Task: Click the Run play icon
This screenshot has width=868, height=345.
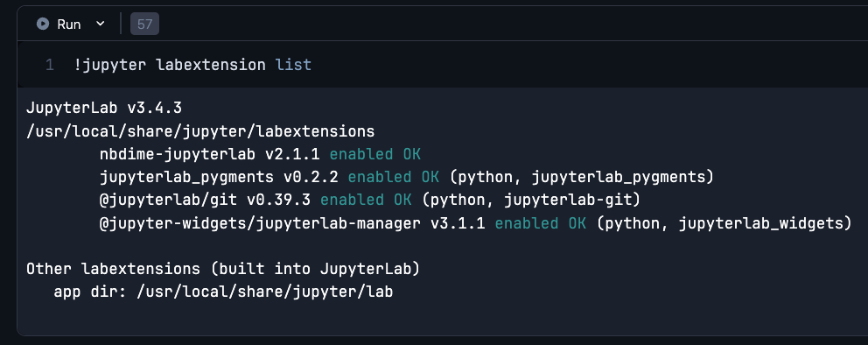Action: point(43,24)
